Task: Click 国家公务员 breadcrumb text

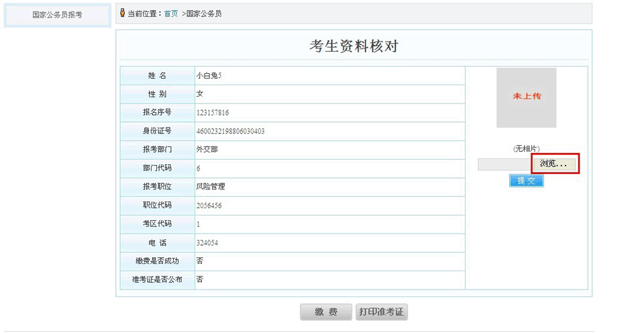Action: point(204,13)
